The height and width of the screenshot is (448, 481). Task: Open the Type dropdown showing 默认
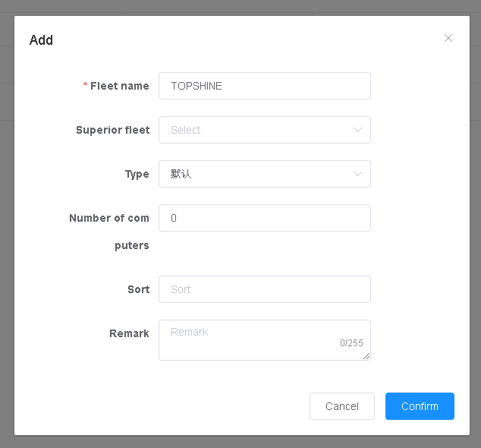256,174
